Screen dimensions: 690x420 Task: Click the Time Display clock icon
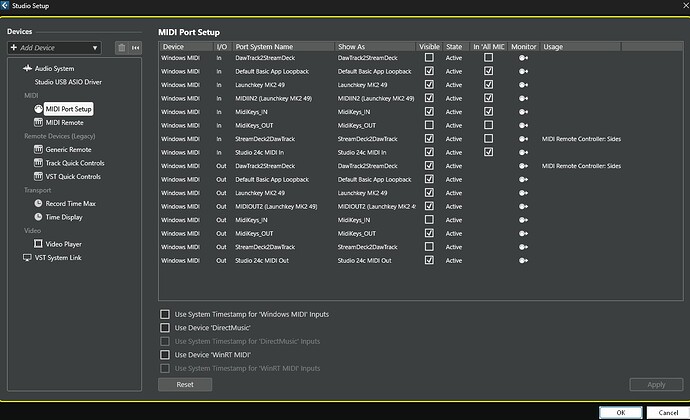(x=38, y=217)
